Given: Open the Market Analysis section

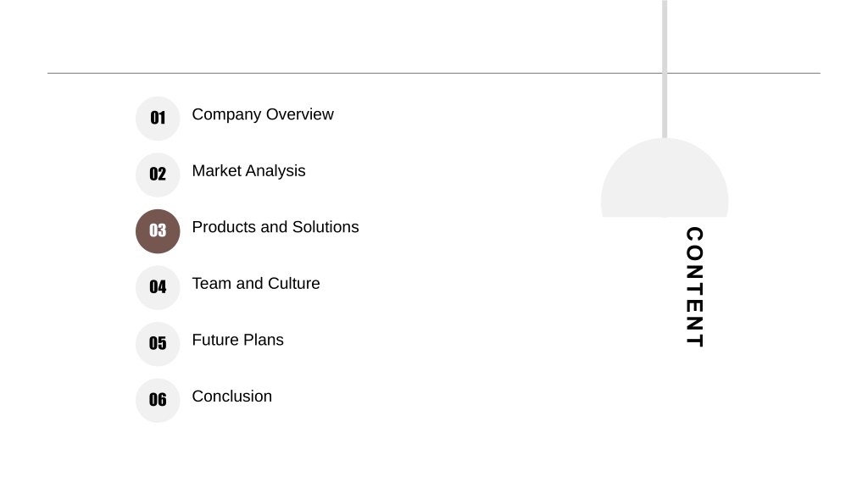Looking at the screenshot, I should click(248, 171).
